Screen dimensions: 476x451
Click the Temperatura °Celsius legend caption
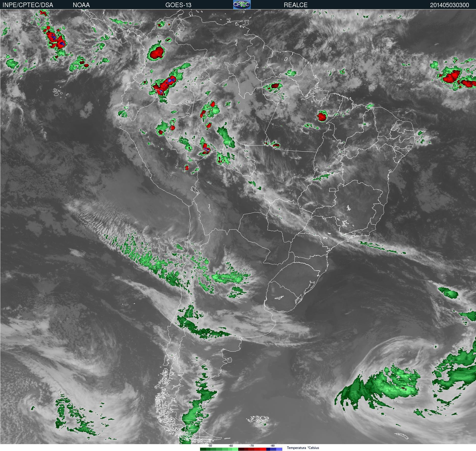(303, 448)
